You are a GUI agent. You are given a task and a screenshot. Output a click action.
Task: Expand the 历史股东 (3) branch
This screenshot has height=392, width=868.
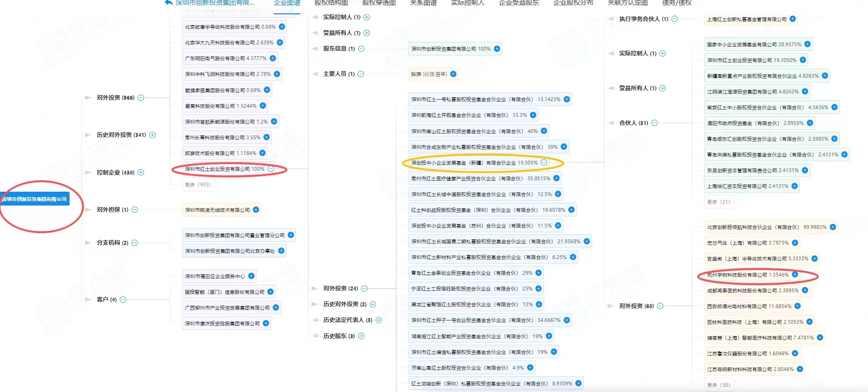click(361, 336)
